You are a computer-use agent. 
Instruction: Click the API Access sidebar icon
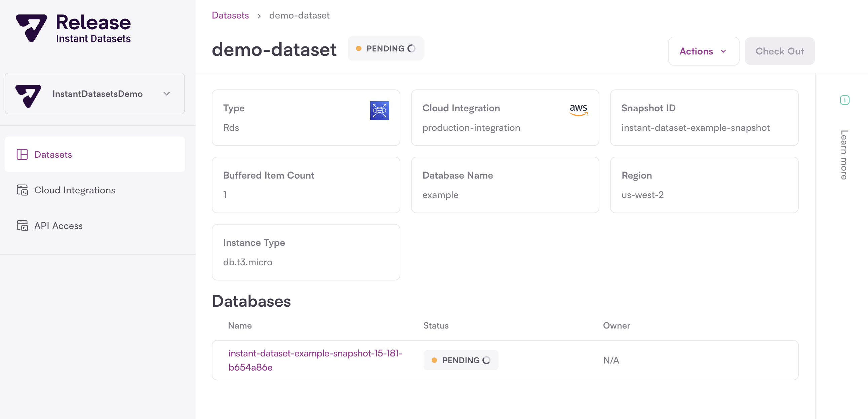[22, 226]
